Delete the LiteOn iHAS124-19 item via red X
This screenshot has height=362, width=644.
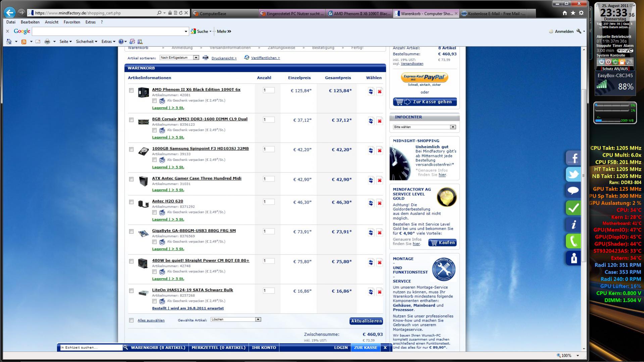[380, 292]
